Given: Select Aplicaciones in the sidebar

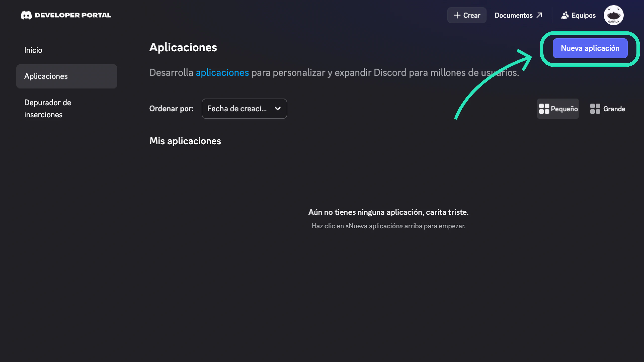Looking at the screenshot, I should pyautogui.click(x=67, y=76).
